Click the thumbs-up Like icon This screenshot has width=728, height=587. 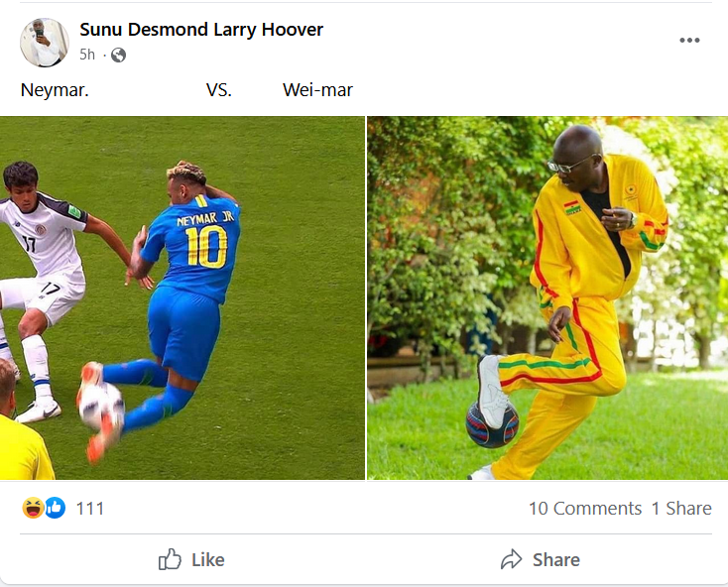pyautogui.click(x=170, y=559)
